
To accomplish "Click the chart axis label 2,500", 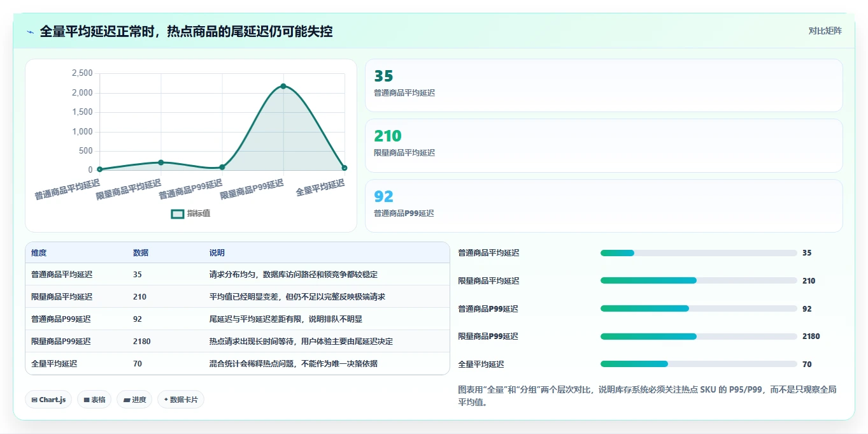I will click(82, 73).
